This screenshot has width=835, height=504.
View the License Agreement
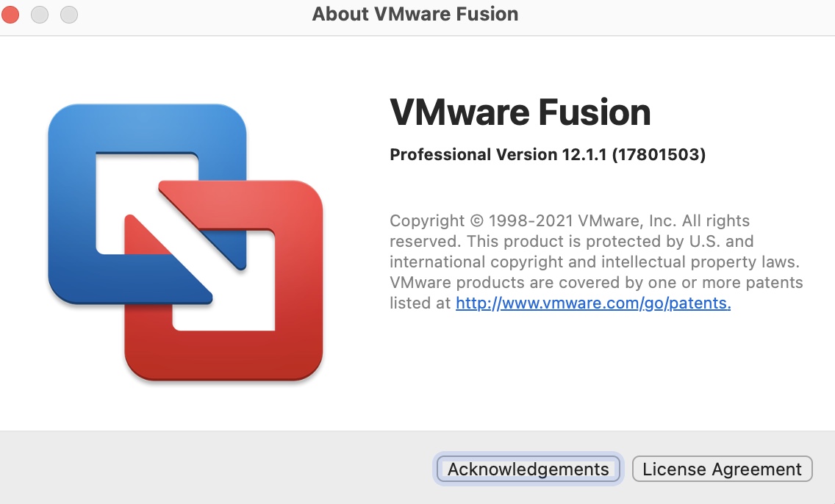click(x=721, y=469)
